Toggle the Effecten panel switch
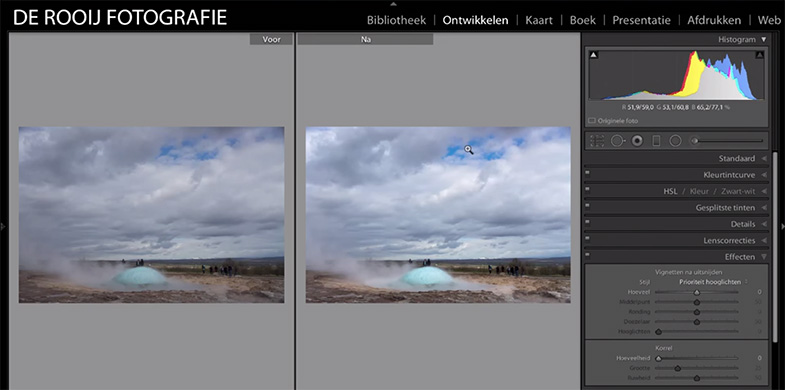Screen dimensions: 785x390 click(x=587, y=255)
